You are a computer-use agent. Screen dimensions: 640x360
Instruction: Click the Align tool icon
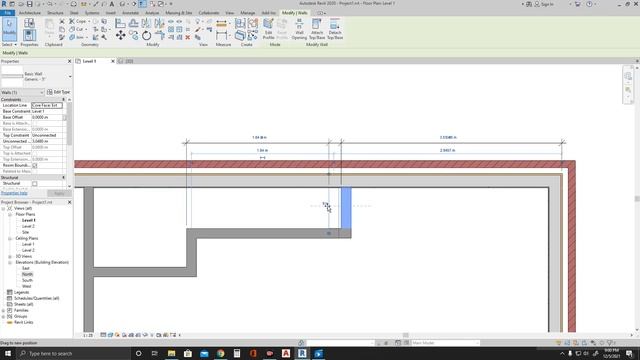[120, 24]
